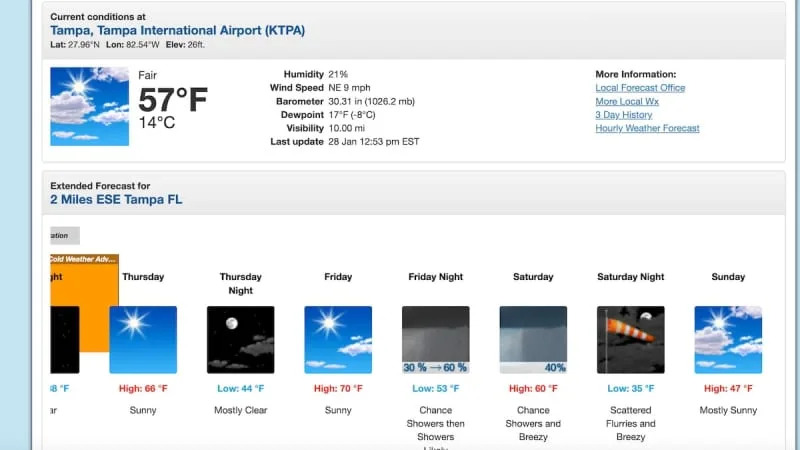800x450 pixels.
Task: Click Saturday Night's windsock flurries icon
Action: pos(630,340)
